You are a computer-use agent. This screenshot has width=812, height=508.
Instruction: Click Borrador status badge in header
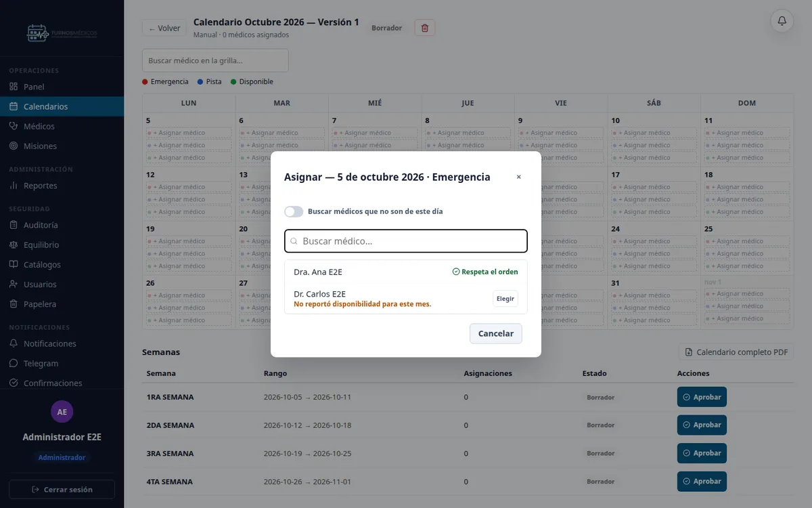click(387, 28)
